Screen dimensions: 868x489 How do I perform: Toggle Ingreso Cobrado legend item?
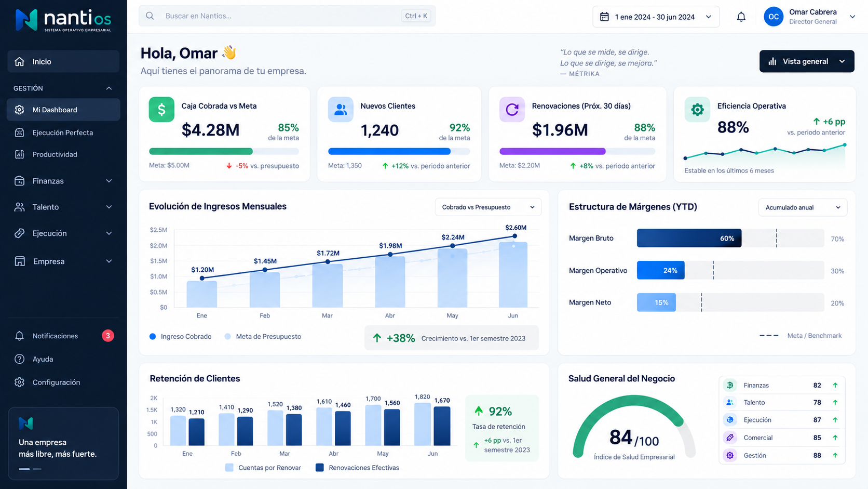(x=181, y=337)
